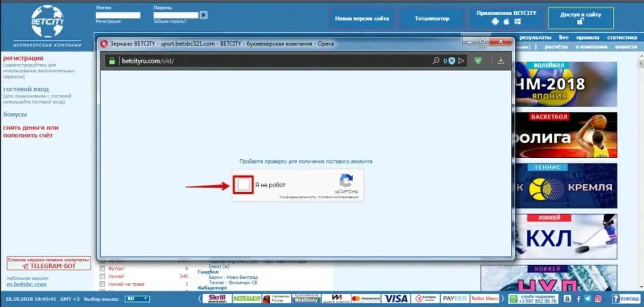The height and width of the screenshot is (307, 644).
Task: Tick the Хоккей sport checkbox
Action: [x=102, y=276]
